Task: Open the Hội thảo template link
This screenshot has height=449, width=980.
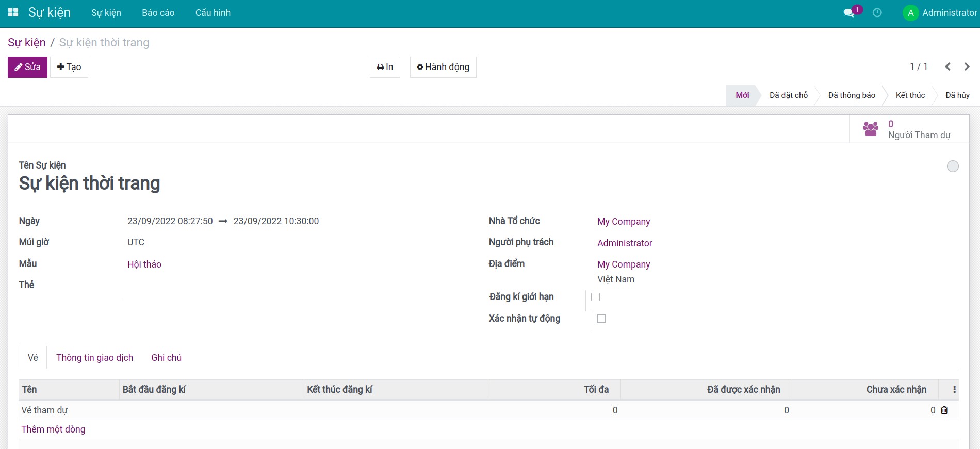Action: tap(144, 264)
